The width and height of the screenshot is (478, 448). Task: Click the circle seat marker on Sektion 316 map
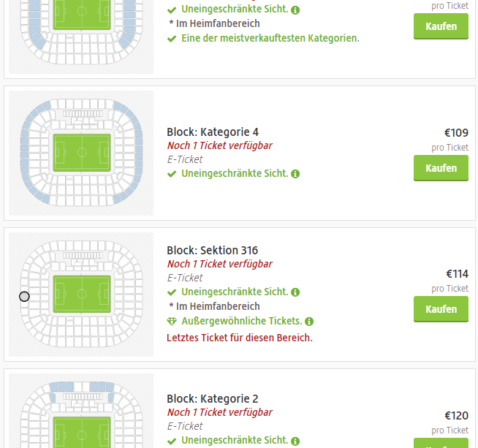click(24, 296)
